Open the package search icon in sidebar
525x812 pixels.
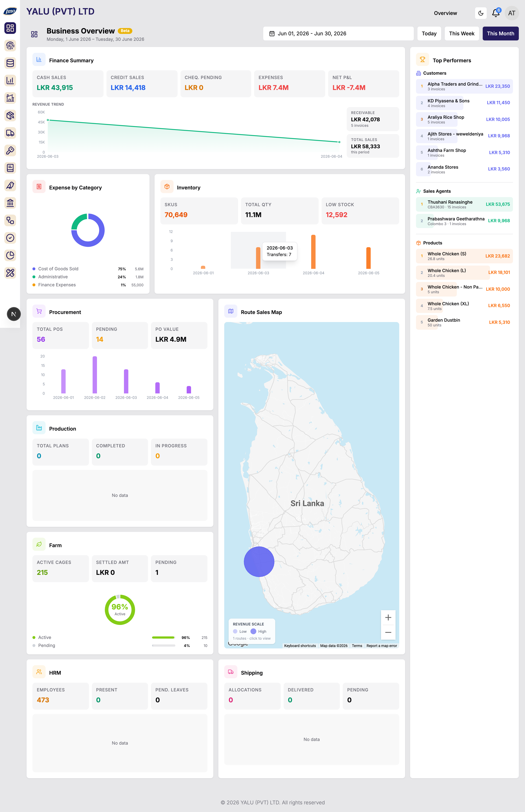[x=10, y=115]
